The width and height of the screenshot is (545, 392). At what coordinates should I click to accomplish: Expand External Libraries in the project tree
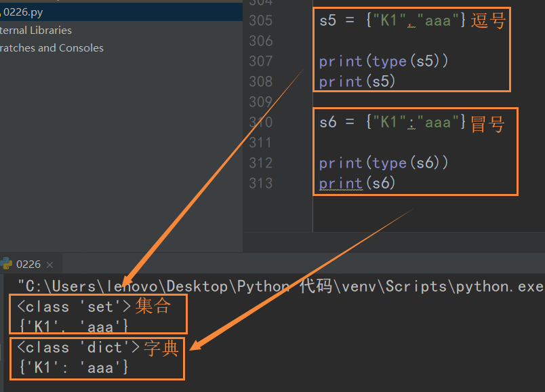(x=35, y=30)
